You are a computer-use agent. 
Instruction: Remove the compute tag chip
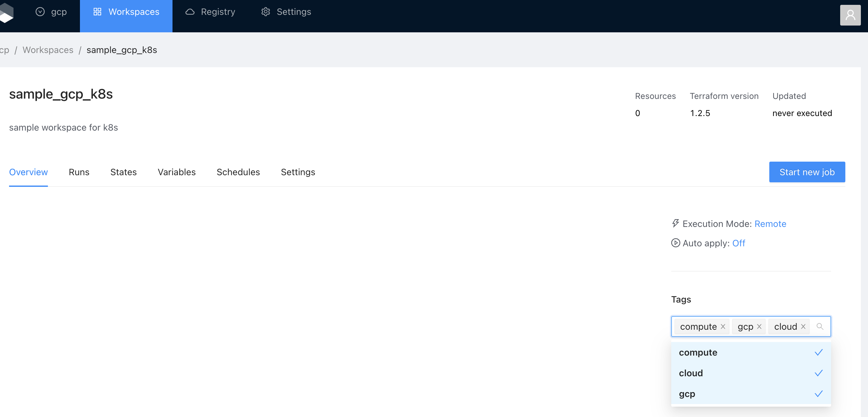pos(723,326)
